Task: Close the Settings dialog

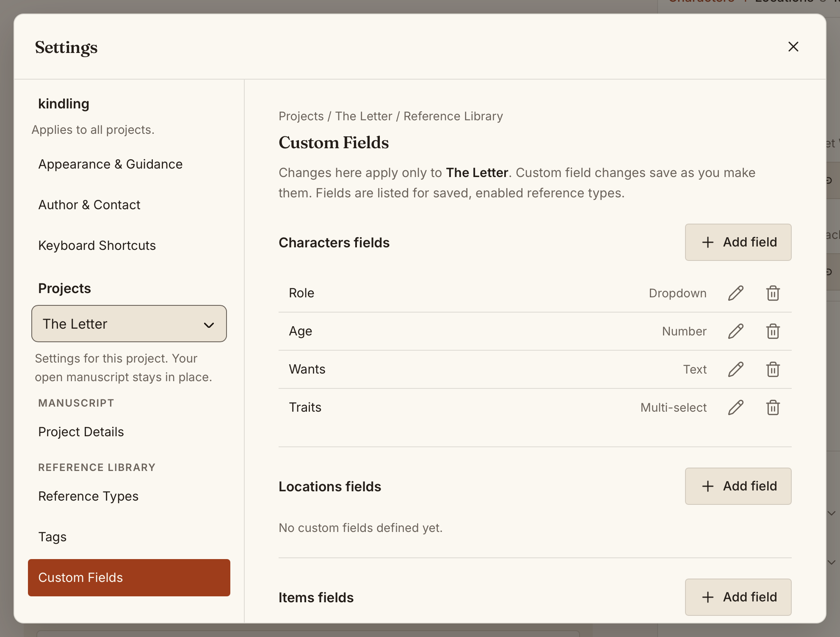Action: pyautogui.click(x=793, y=47)
